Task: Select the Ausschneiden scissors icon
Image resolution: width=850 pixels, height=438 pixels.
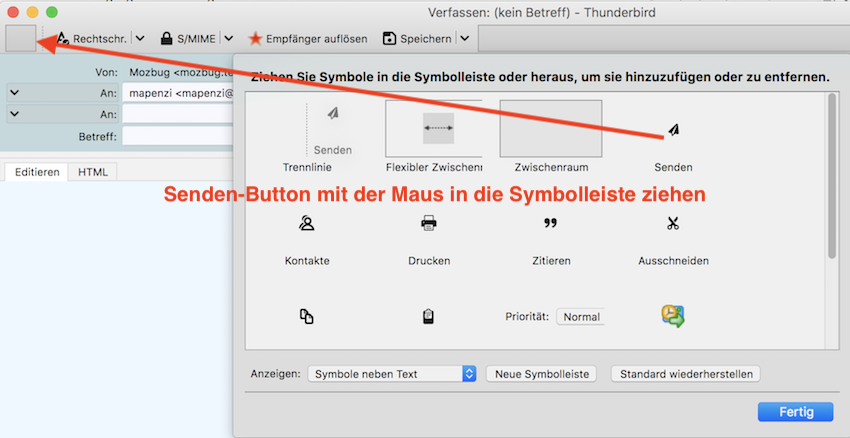Action: coord(673,223)
